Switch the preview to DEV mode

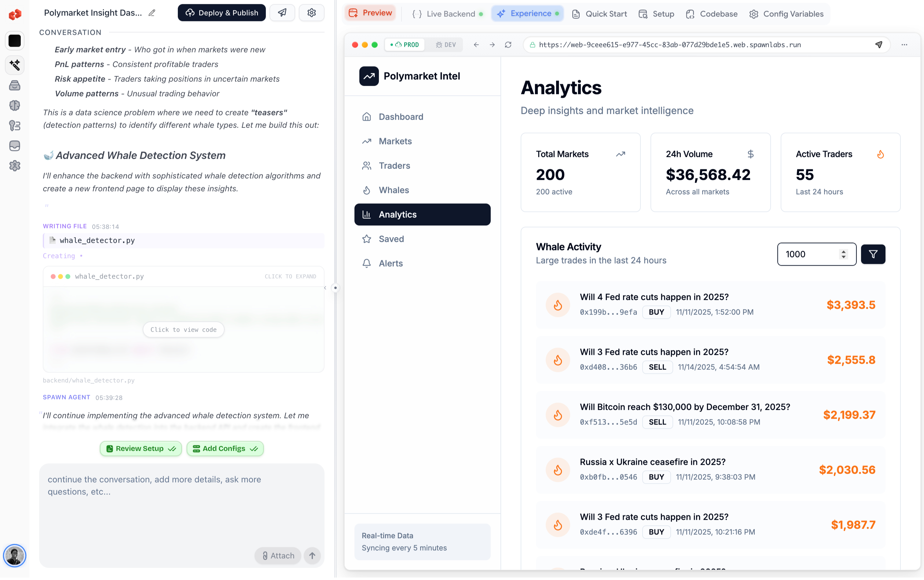446,45
